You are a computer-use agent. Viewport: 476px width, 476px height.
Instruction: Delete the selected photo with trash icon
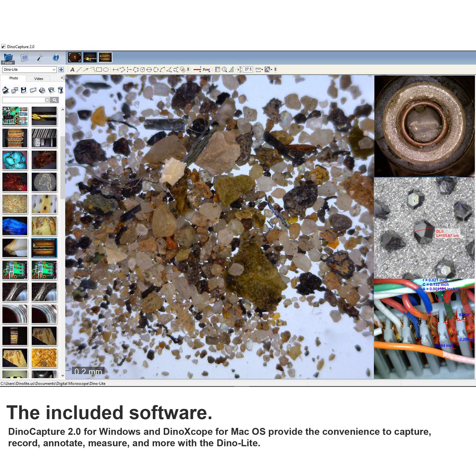pyautogui.click(x=60, y=90)
